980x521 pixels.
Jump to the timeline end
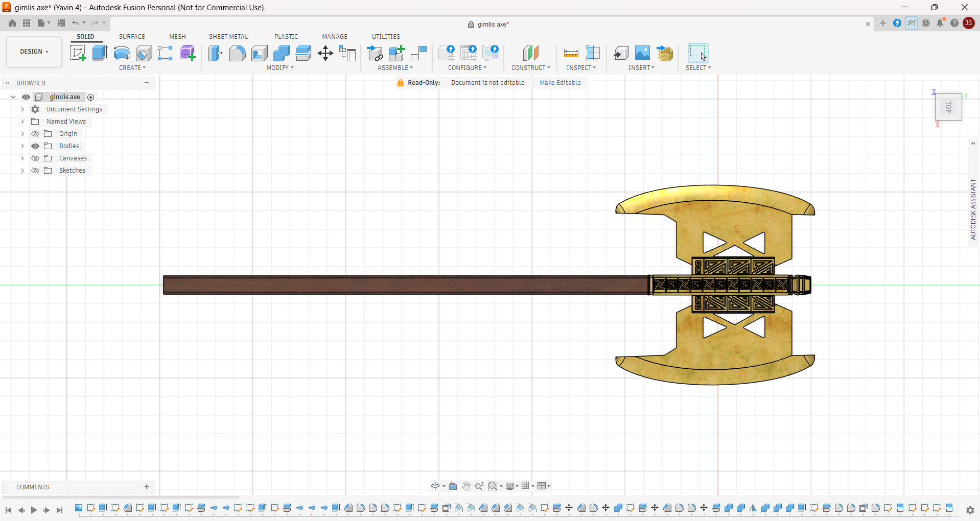pyautogui.click(x=59, y=510)
